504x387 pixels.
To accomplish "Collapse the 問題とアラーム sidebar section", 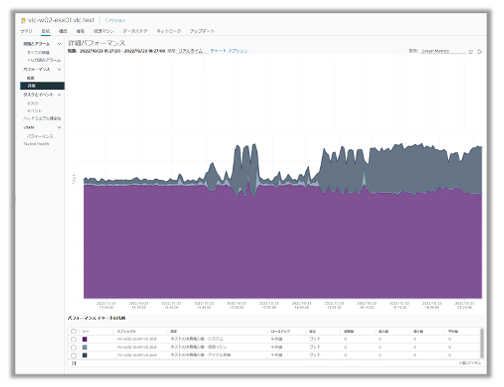I will tap(59, 44).
